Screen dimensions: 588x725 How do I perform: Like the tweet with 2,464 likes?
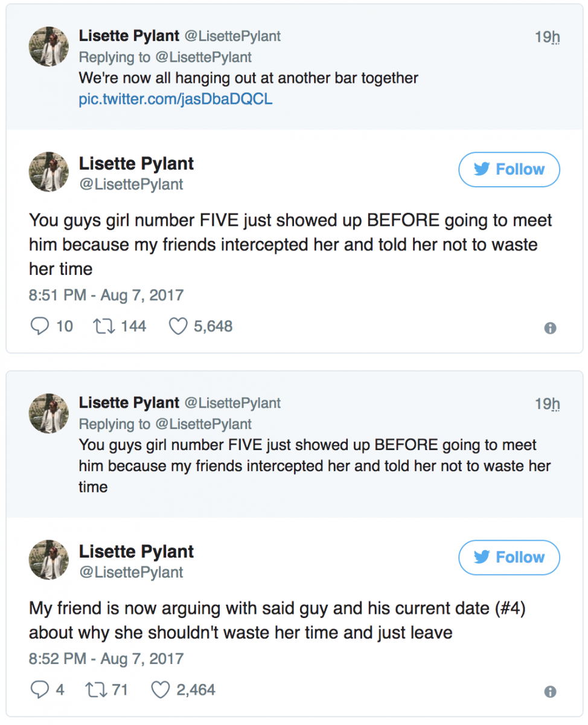[x=160, y=689]
